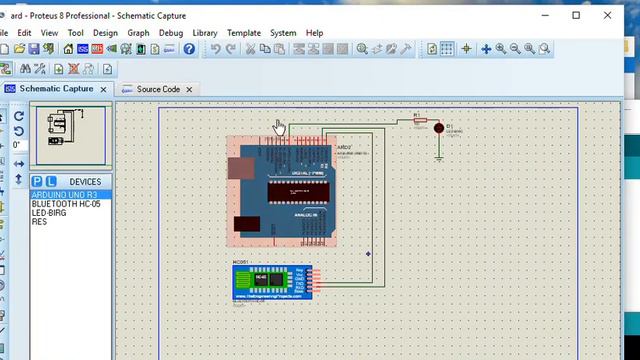This screenshot has height=360, width=640.
Task: Open the blue Help question mark icon
Action: pos(189,49)
